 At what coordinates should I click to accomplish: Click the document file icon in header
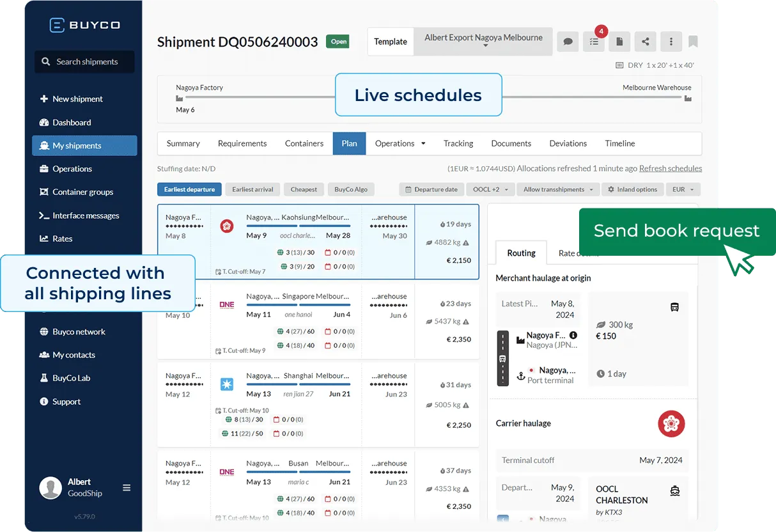click(619, 42)
